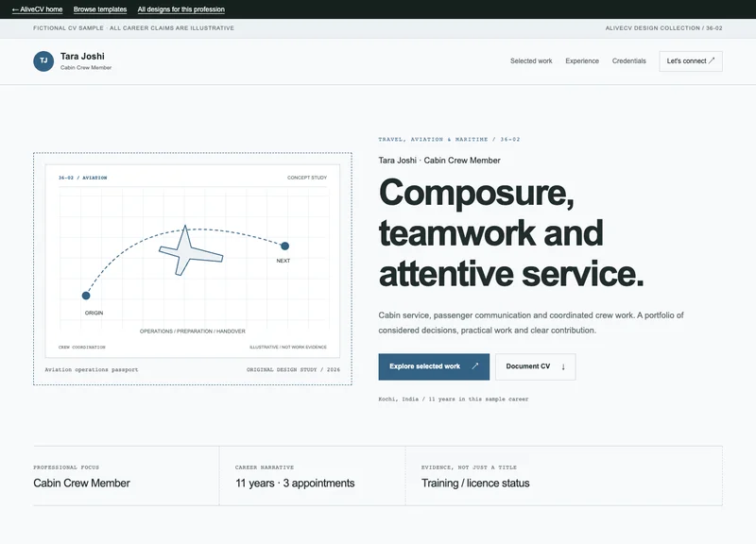This screenshot has height=544, width=756.
Task: Click 'TRAVEL, AVIATION & MARITIME / 36-02' label
Action: (449, 139)
